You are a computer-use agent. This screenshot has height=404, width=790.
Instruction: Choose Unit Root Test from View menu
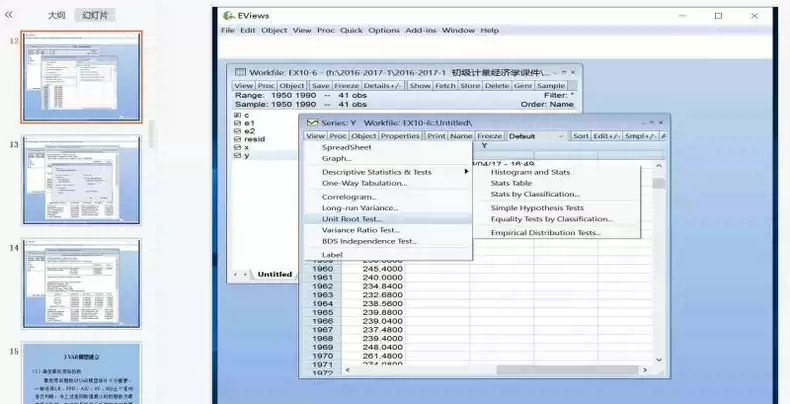click(388, 219)
